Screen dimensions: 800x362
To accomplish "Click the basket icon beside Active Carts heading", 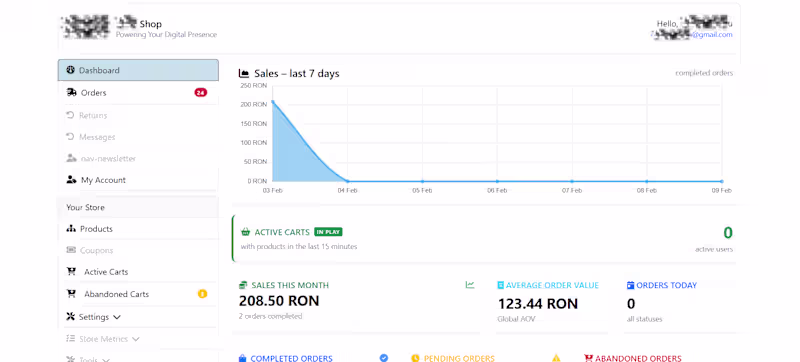I will (x=245, y=232).
